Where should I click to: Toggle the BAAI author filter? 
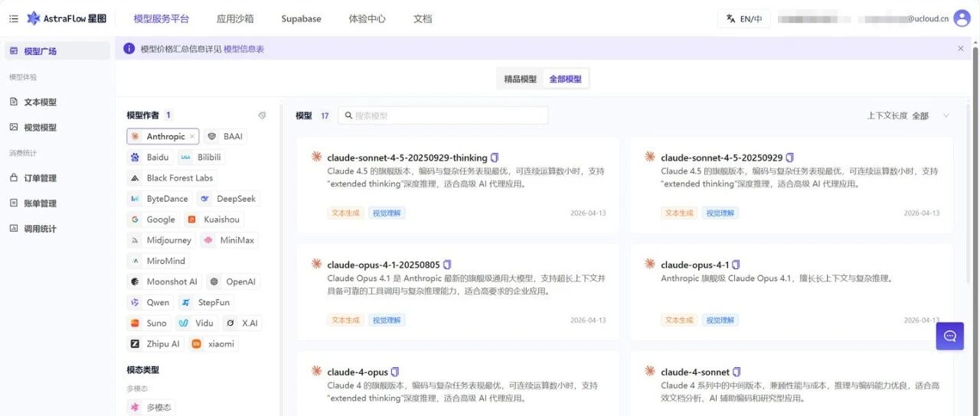click(x=224, y=137)
